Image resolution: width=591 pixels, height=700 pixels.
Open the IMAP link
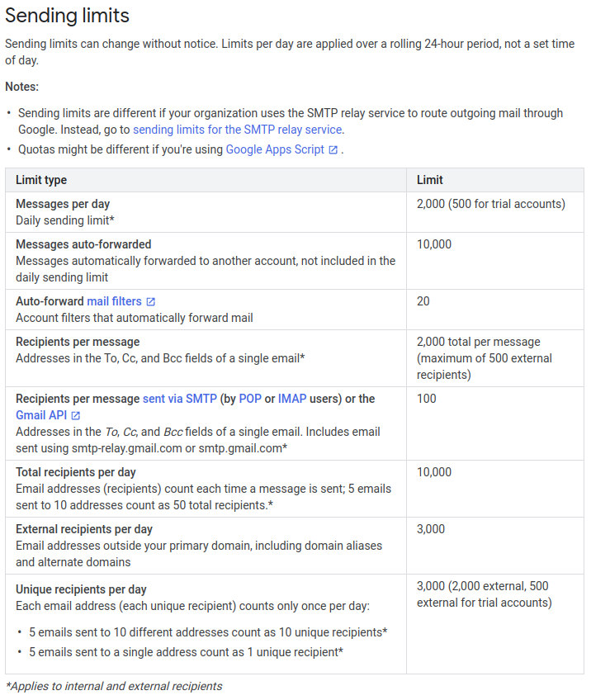click(292, 399)
